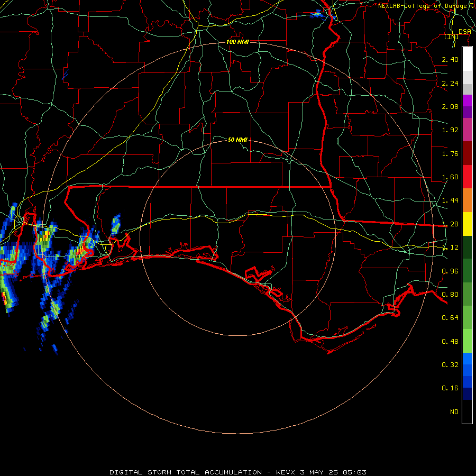
Task: Click the bright red swatch in the color scale
Action: click(467, 177)
